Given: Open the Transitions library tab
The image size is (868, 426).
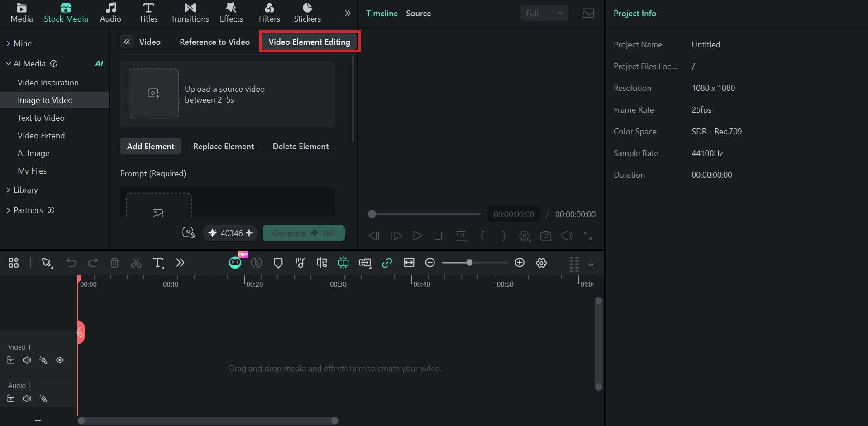Looking at the screenshot, I should coord(190,13).
